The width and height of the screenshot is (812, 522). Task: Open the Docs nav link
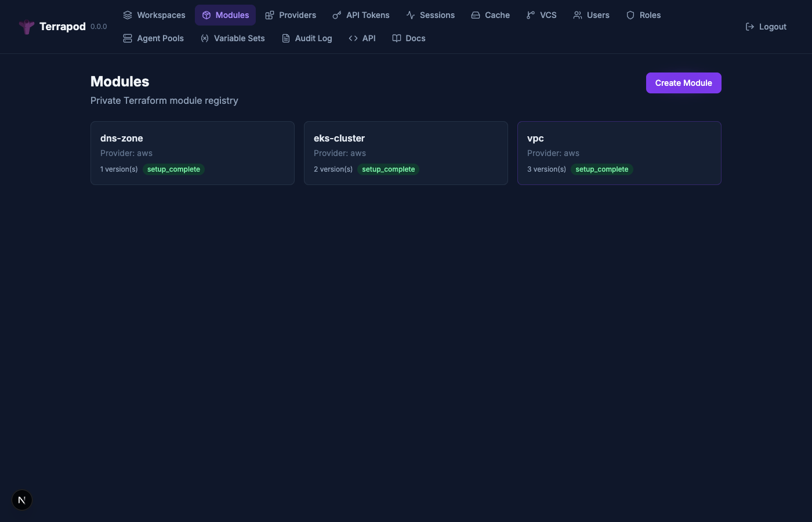tap(409, 38)
